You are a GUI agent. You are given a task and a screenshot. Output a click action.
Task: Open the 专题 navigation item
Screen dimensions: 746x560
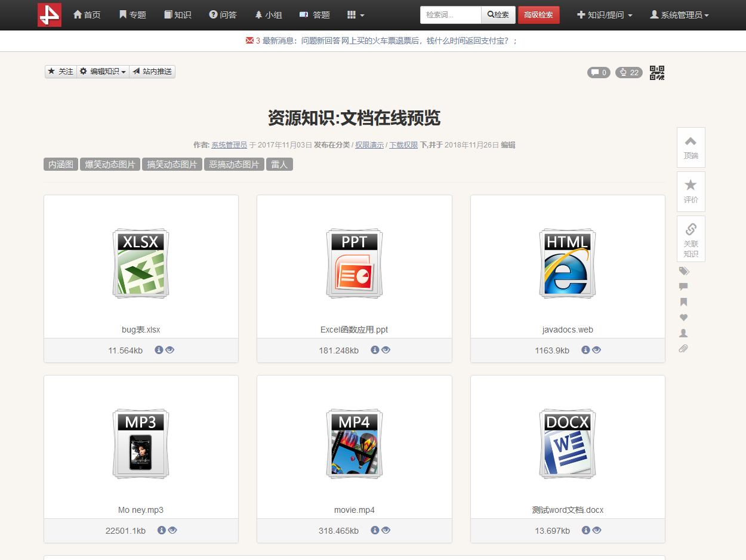coord(132,15)
